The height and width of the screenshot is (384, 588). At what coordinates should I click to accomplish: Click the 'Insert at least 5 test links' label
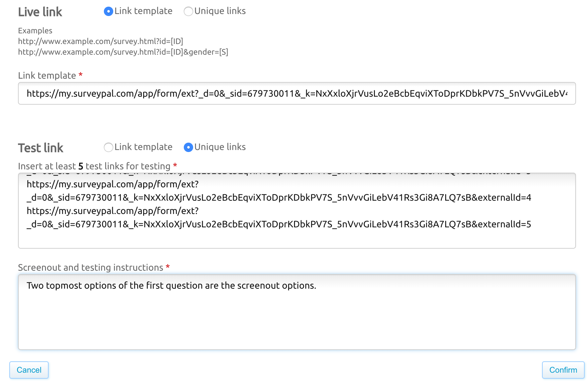click(x=97, y=166)
